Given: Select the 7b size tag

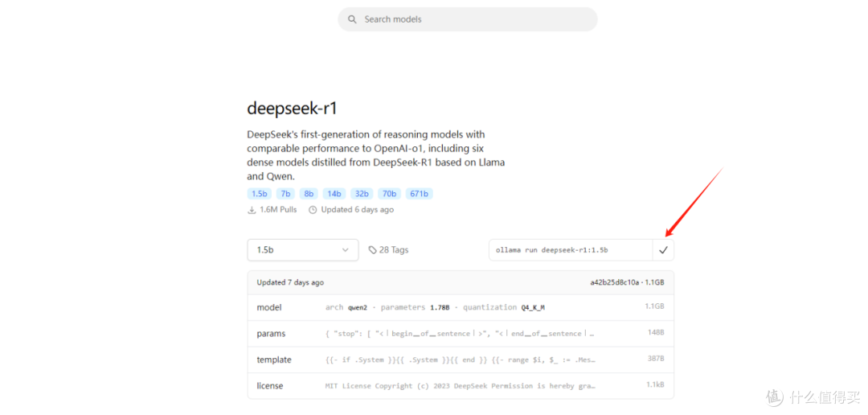Looking at the screenshot, I should click(285, 194).
